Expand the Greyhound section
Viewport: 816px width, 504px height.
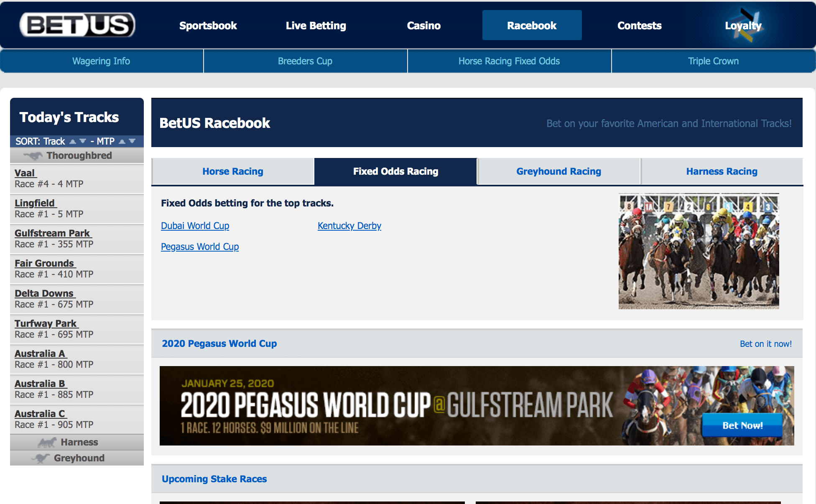point(79,458)
